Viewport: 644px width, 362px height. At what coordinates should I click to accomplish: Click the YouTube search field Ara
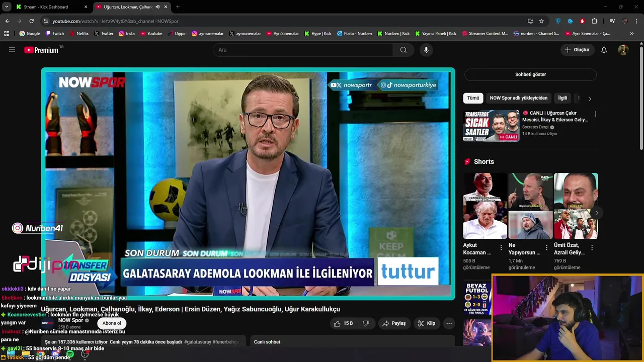pyautogui.click(x=303, y=50)
